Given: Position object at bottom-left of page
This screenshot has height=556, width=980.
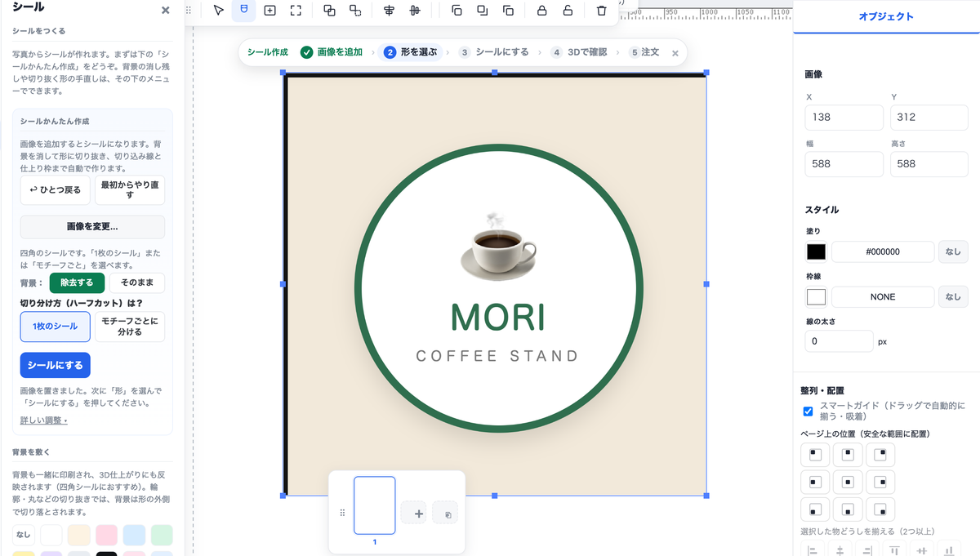Looking at the screenshot, I should 815,510.
